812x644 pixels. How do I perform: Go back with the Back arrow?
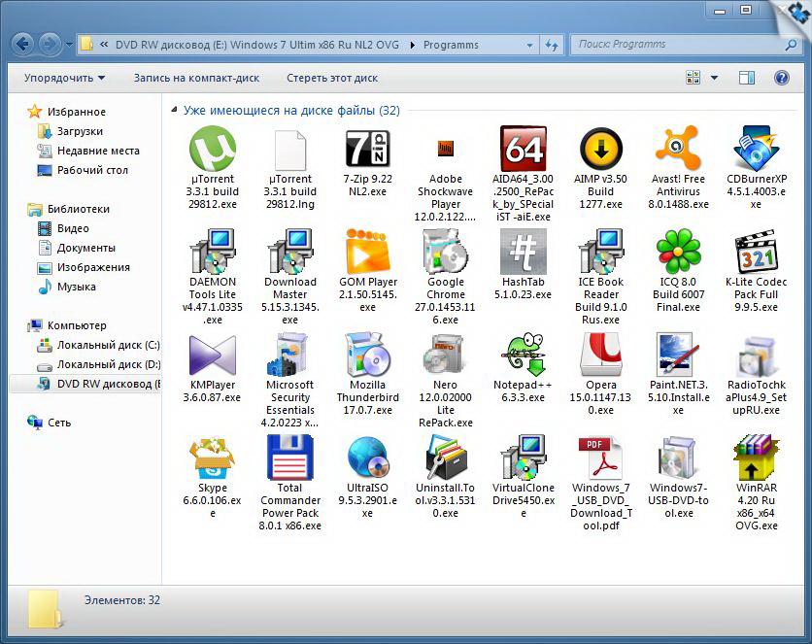[22, 44]
